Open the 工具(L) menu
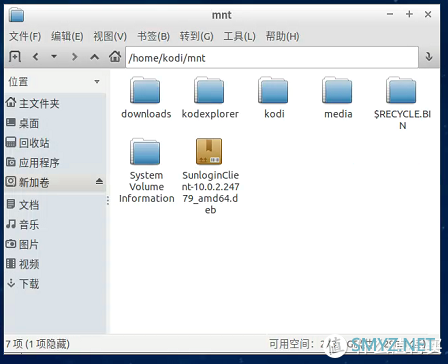448x364 pixels. [239, 36]
